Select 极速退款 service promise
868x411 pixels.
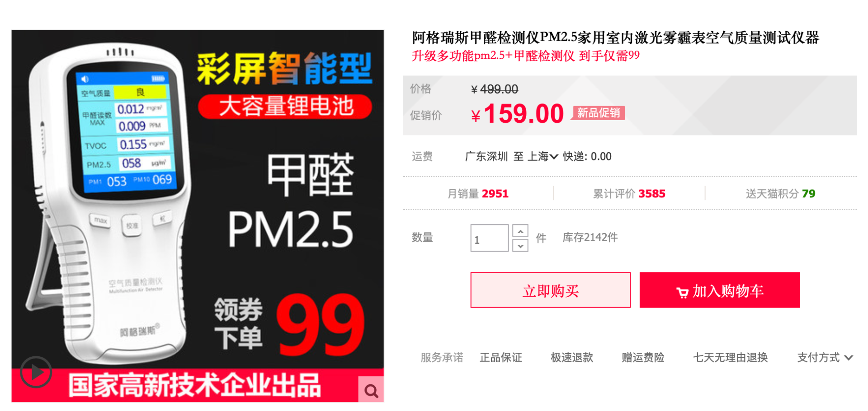pos(572,357)
